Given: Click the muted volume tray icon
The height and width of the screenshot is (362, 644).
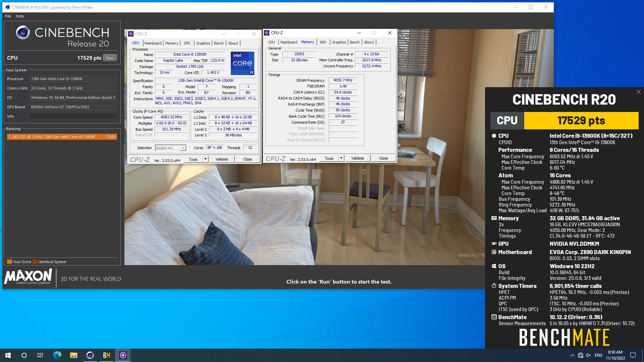Looking at the screenshot, I should (588, 355).
